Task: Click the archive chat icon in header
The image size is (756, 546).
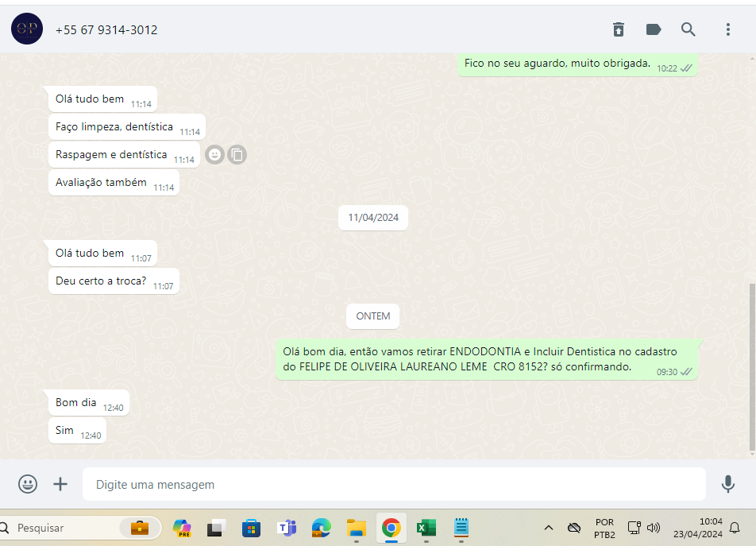Action: (x=619, y=29)
